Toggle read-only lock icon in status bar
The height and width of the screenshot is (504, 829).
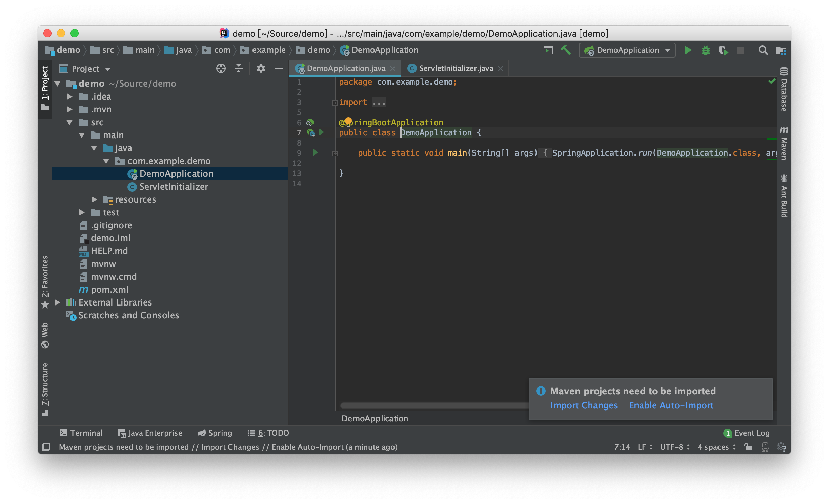[748, 447]
